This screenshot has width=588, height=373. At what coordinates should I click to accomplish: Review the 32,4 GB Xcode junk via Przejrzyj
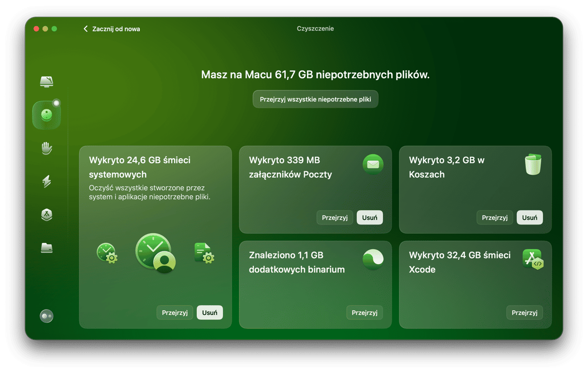coord(525,313)
